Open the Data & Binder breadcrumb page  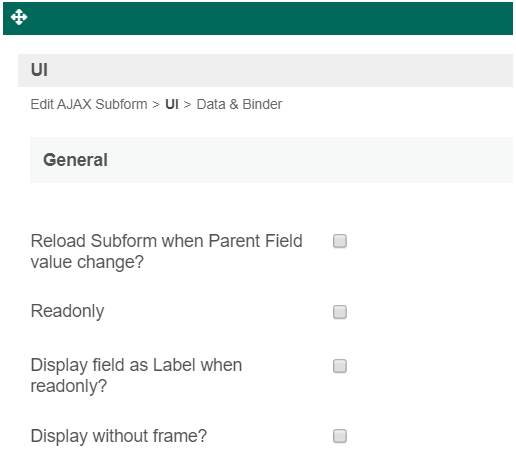pos(239,104)
